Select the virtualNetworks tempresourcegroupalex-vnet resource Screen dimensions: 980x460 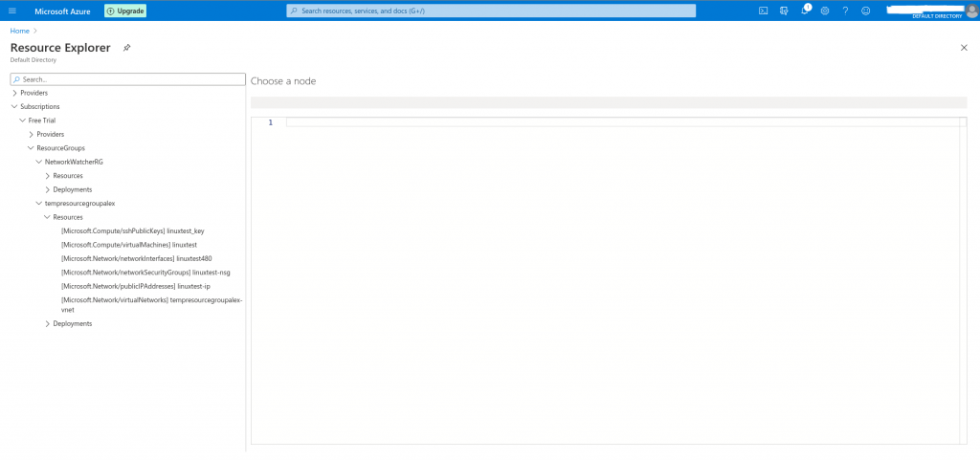152,304
